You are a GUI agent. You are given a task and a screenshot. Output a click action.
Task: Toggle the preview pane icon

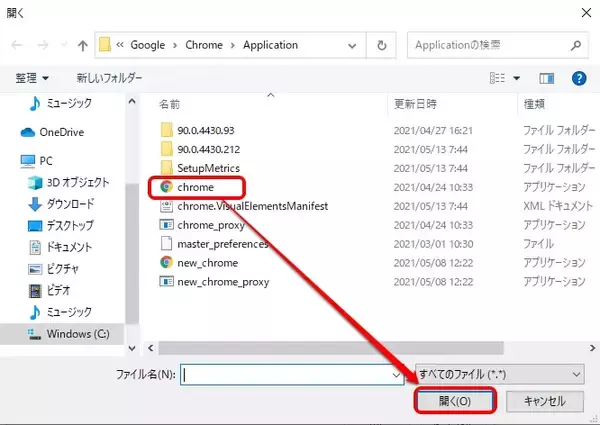pyautogui.click(x=547, y=78)
